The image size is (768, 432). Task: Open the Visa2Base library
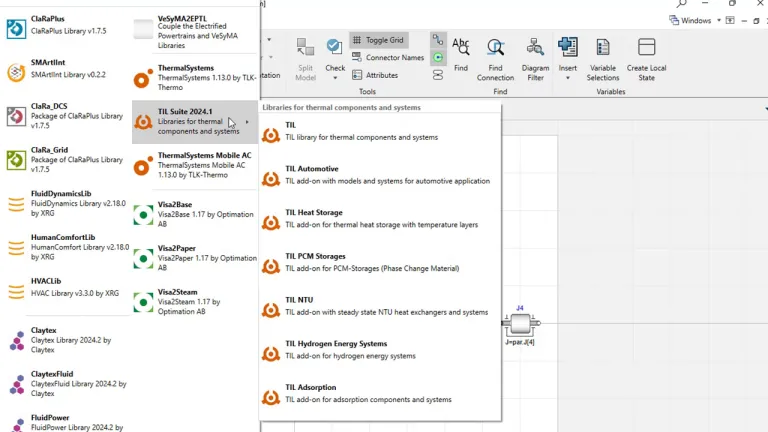point(195,215)
